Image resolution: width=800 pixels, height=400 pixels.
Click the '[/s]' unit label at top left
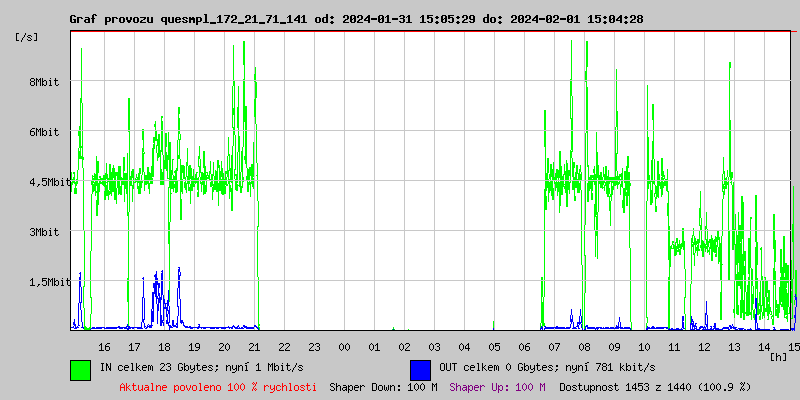click(x=27, y=36)
